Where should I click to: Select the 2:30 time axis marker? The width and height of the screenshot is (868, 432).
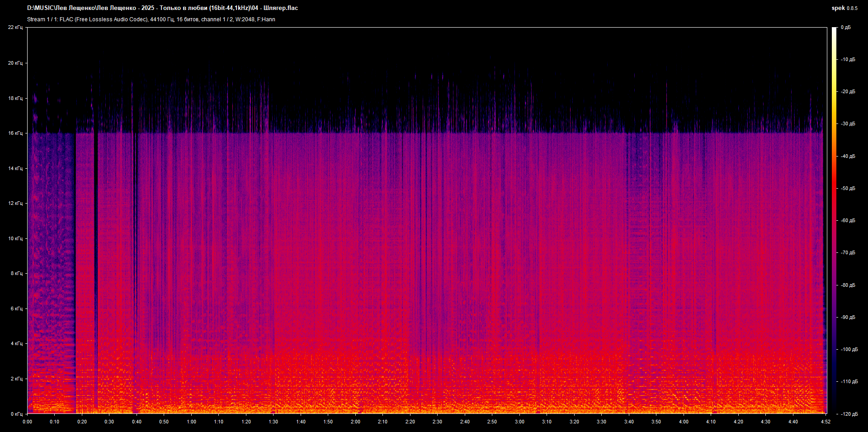click(x=437, y=422)
